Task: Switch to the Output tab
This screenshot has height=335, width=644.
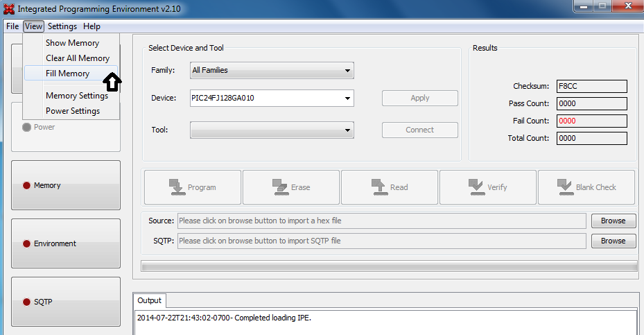Action: [x=149, y=300]
